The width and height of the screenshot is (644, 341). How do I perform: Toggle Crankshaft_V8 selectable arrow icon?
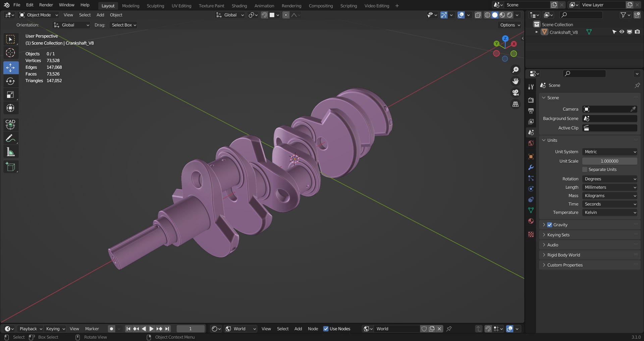[x=614, y=32]
